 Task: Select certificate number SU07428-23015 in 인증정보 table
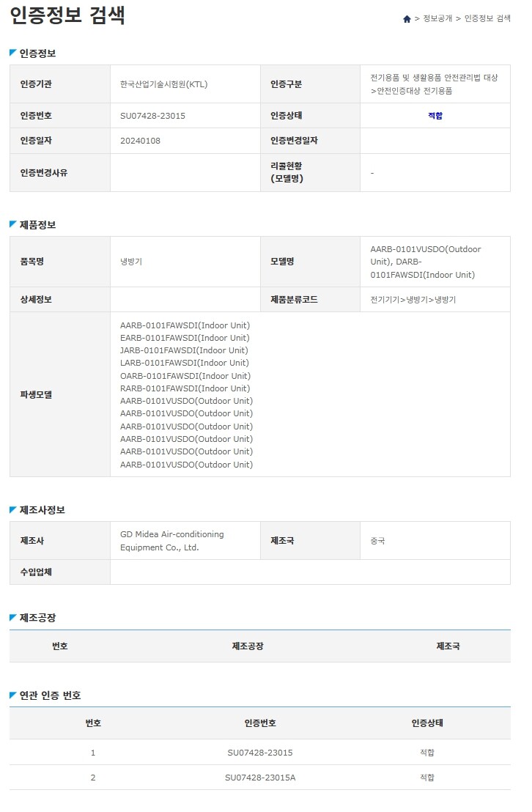(x=152, y=116)
